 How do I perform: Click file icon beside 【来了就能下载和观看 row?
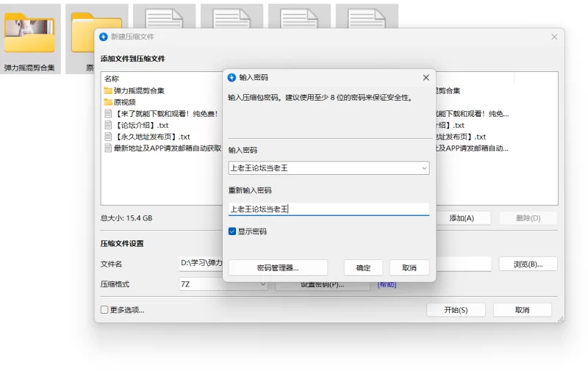point(108,114)
